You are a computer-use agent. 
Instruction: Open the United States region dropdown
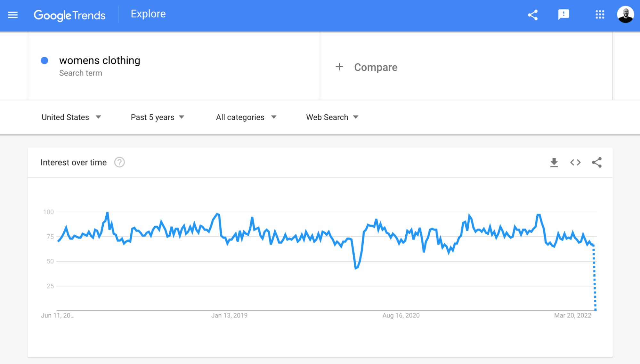71,117
